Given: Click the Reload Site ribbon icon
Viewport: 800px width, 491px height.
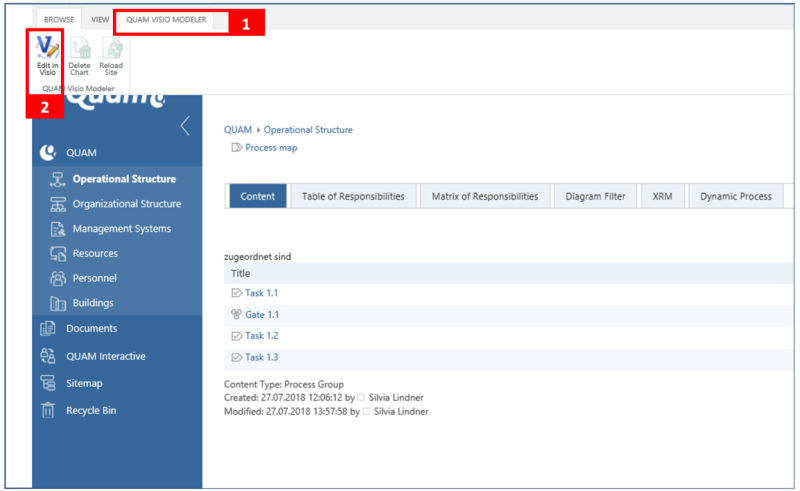Looking at the screenshot, I should click(x=110, y=48).
